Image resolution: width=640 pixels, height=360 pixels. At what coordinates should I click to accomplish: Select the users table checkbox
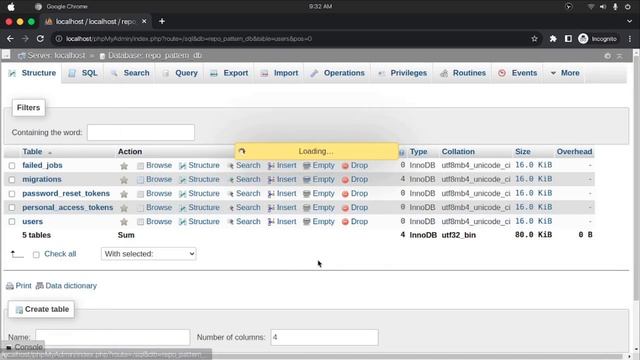12,222
